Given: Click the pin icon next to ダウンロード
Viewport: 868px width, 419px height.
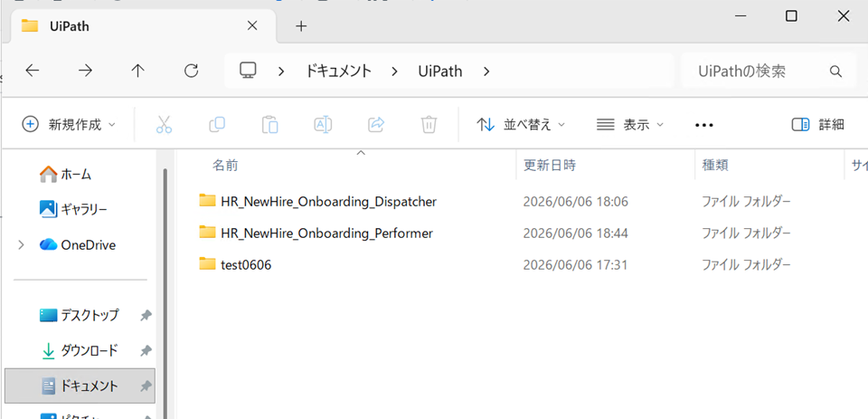Looking at the screenshot, I should click(x=146, y=351).
